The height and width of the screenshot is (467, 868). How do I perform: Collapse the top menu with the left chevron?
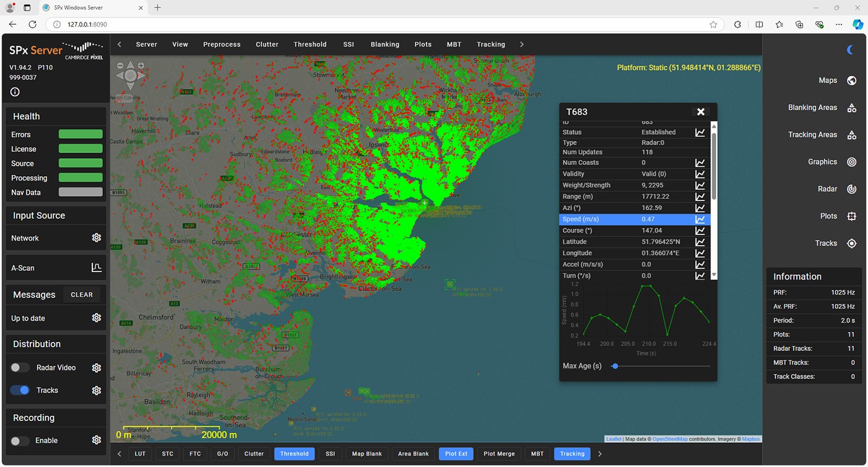point(118,44)
